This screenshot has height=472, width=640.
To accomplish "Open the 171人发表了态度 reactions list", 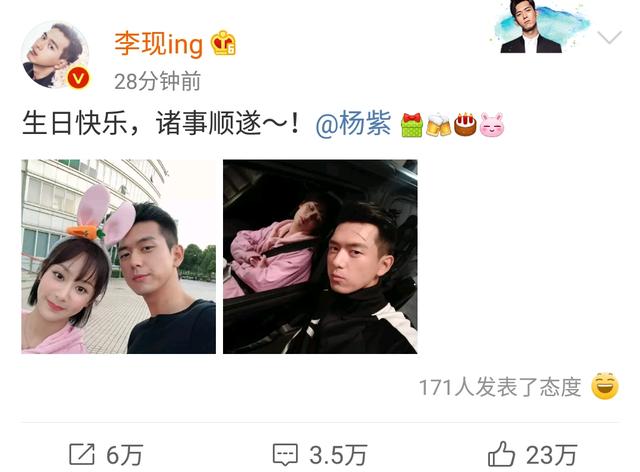I will 500,387.
